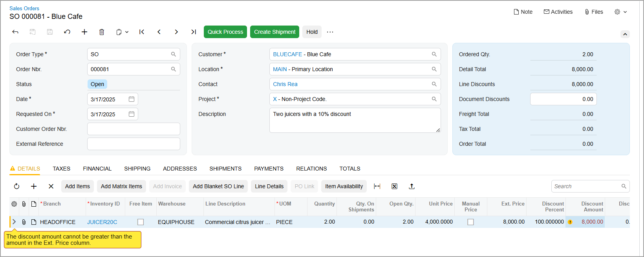
Task: Toggle Free Item checkbox for JUICER20C
Action: point(141,222)
